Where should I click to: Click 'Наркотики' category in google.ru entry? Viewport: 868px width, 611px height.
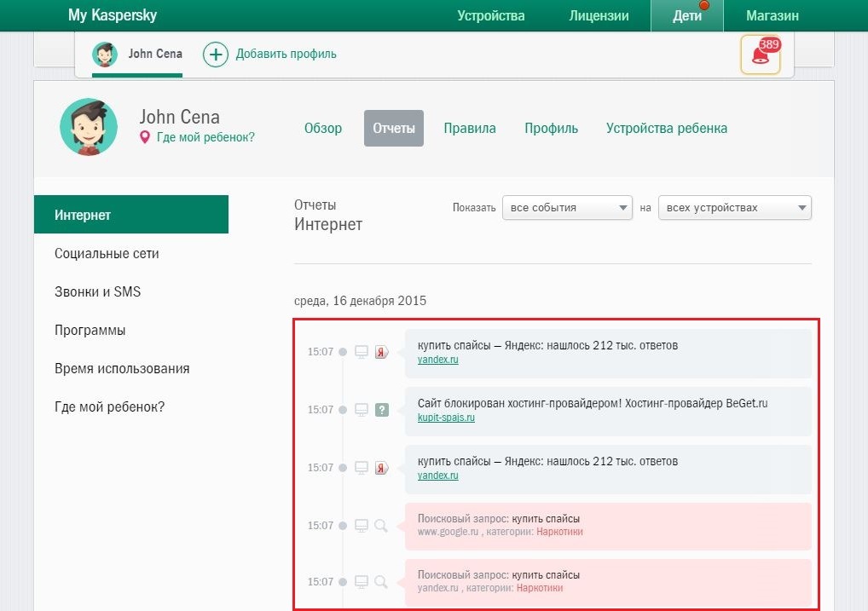pyautogui.click(x=559, y=532)
